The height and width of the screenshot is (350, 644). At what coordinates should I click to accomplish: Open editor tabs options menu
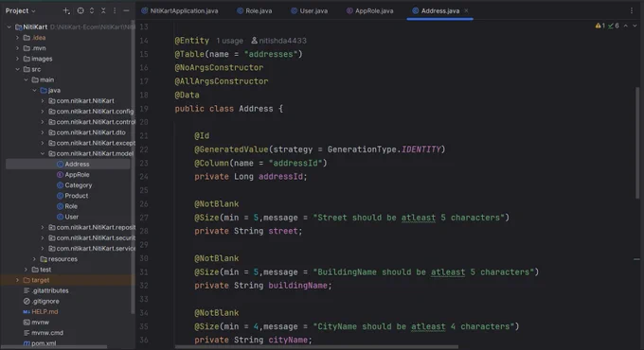[632, 10]
